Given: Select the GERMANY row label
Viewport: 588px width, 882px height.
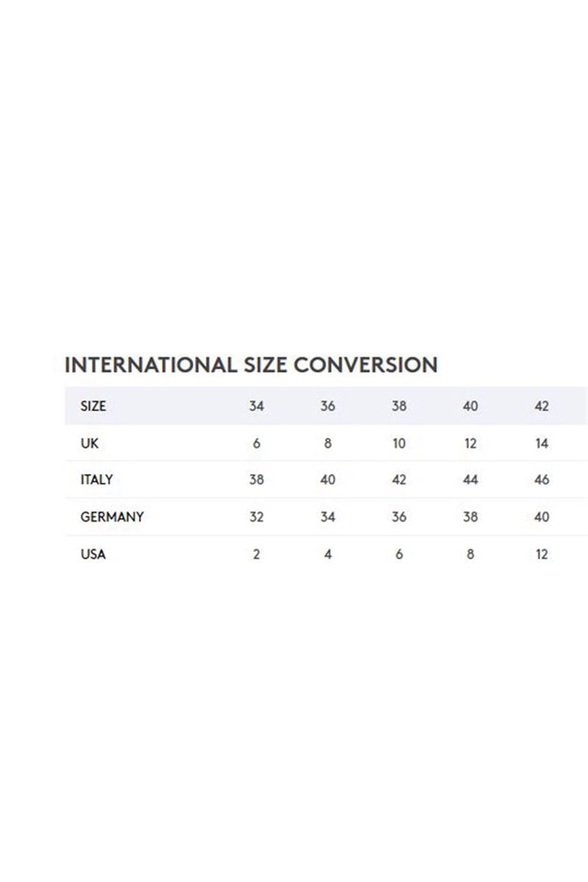Looking at the screenshot, I should pos(112,517).
